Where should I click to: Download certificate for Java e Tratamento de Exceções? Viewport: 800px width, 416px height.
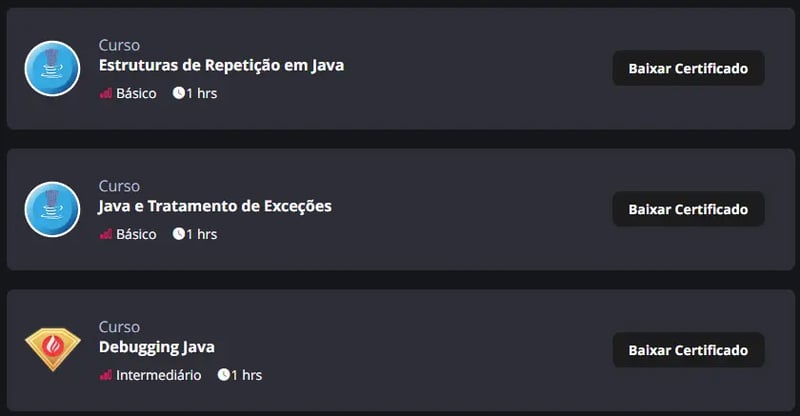coord(688,209)
